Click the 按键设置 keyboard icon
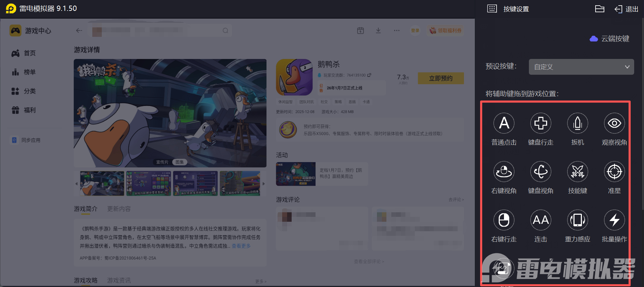This screenshot has width=644, height=287. point(492,9)
